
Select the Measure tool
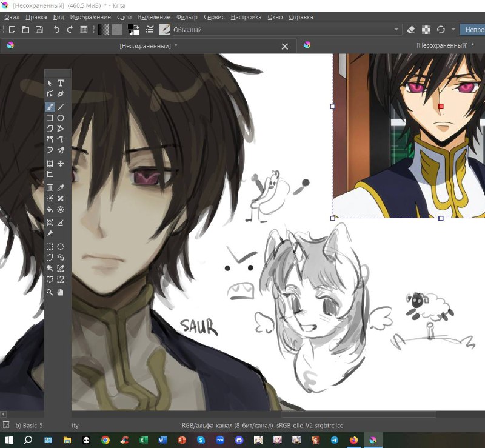point(61,222)
